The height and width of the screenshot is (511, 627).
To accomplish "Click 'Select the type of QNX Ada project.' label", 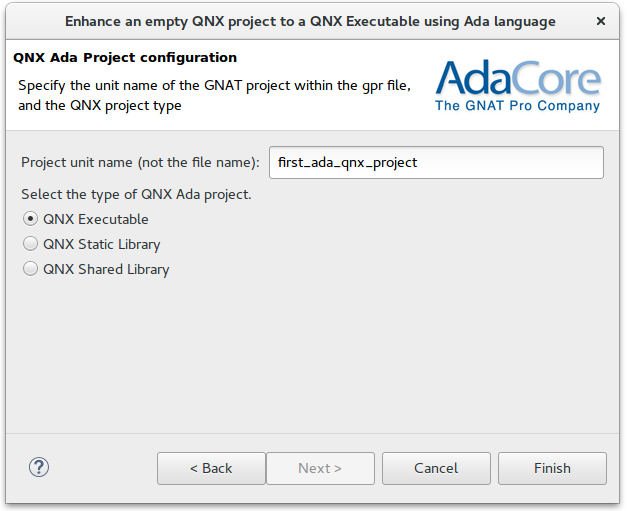I will (136, 194).
